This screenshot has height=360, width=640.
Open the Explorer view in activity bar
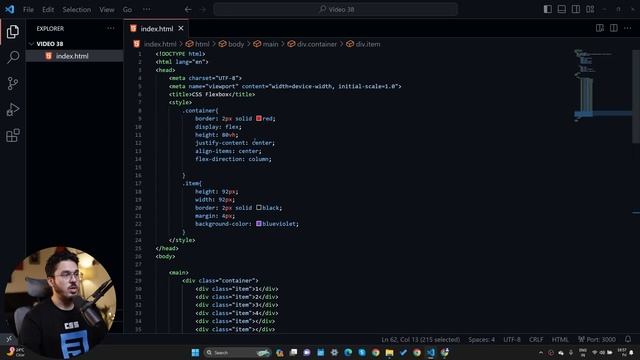click(13, 31)
